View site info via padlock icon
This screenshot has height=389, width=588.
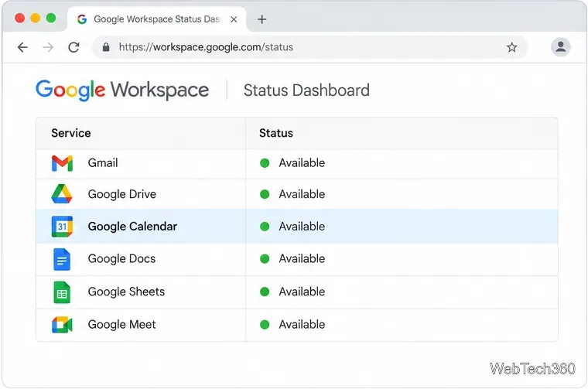106,47
